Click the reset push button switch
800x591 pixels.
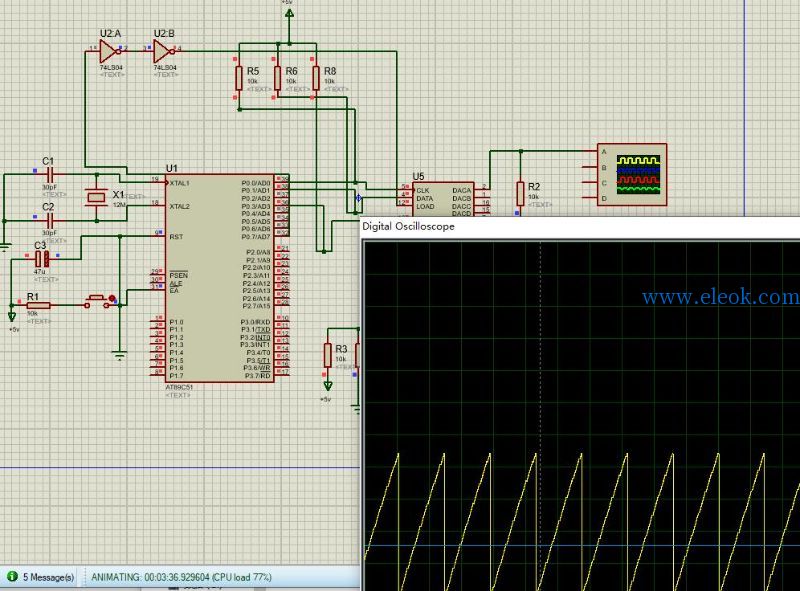[98, 302]
